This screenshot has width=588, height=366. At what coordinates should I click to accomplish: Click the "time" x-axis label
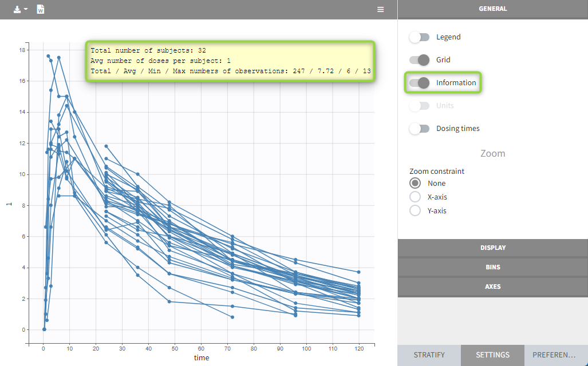[201, 358]
